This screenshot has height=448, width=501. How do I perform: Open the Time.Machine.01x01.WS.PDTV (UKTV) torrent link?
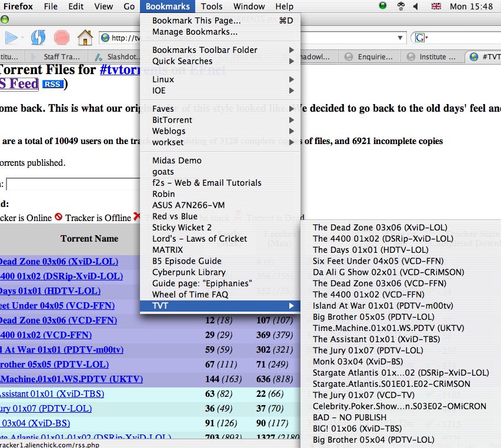tap(71, 379)
